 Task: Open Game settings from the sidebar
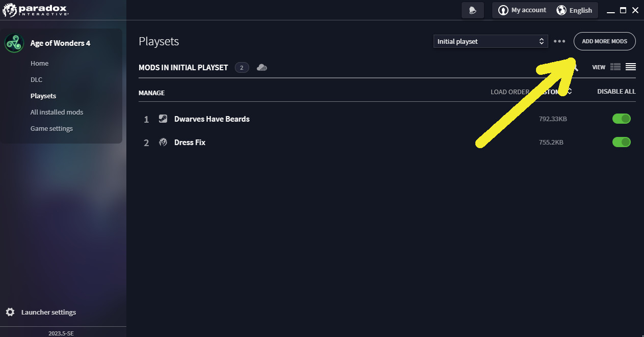pyautogui.click(x=51, y=128)
